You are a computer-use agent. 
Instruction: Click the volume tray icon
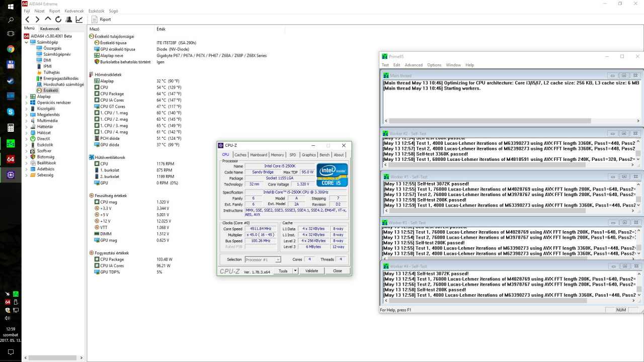pos(8,318)
